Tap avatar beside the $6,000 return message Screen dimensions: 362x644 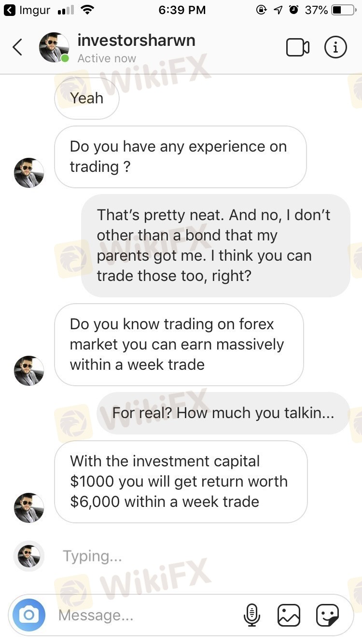[29, 508]
